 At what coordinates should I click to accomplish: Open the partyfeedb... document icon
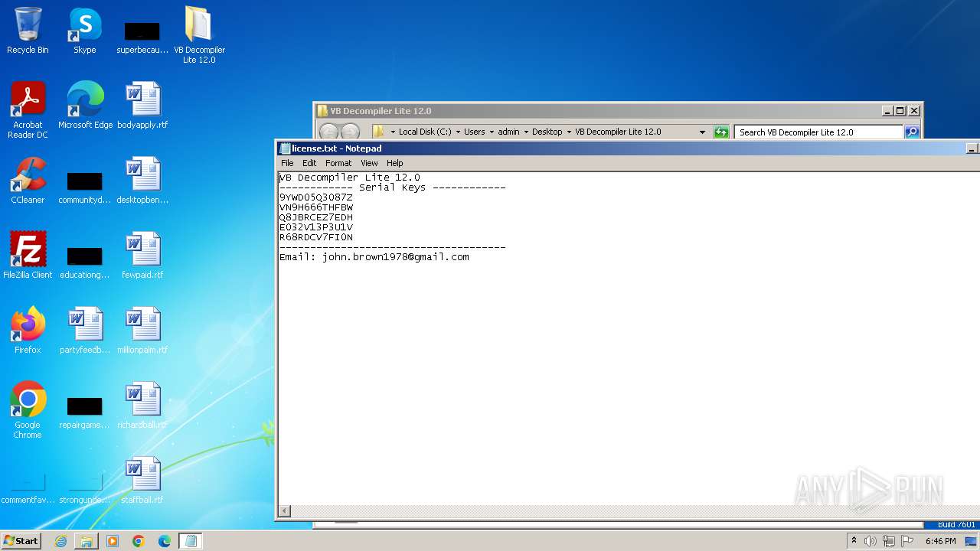pos(85,331)
